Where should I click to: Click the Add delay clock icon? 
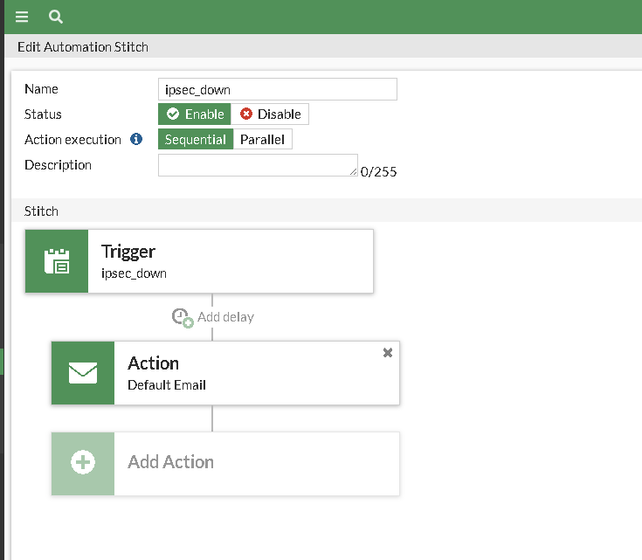182,317
